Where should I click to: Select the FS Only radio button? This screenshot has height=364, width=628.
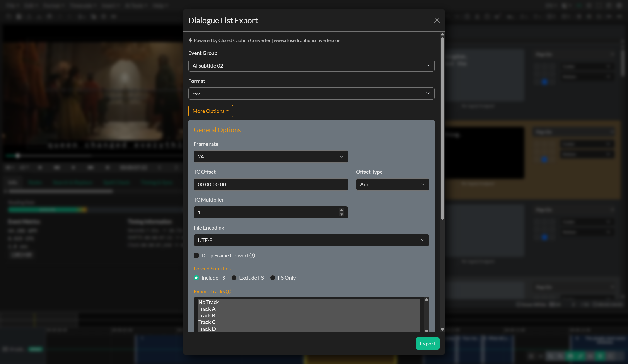point(273,278)
